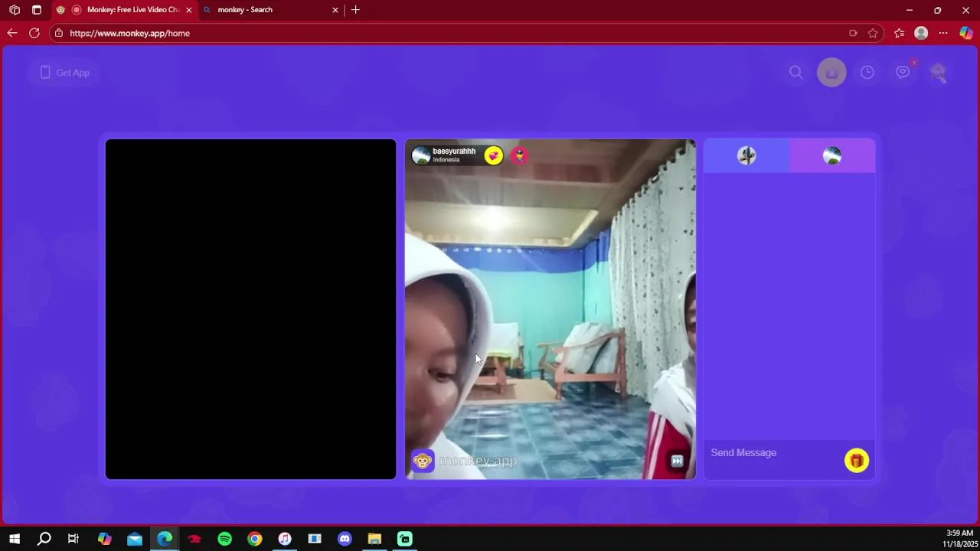This screenshot has height=551, width=980.
Task: Click the browser Back arrow
Action: tap(11, 33)
